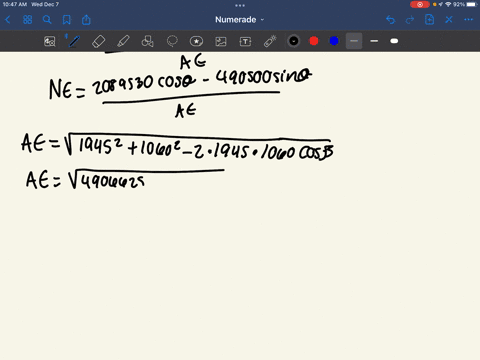Image resolution: width=480 pixels, height=360 pixels.
Task: Select the Lasso tool
Action: (172, 41)
